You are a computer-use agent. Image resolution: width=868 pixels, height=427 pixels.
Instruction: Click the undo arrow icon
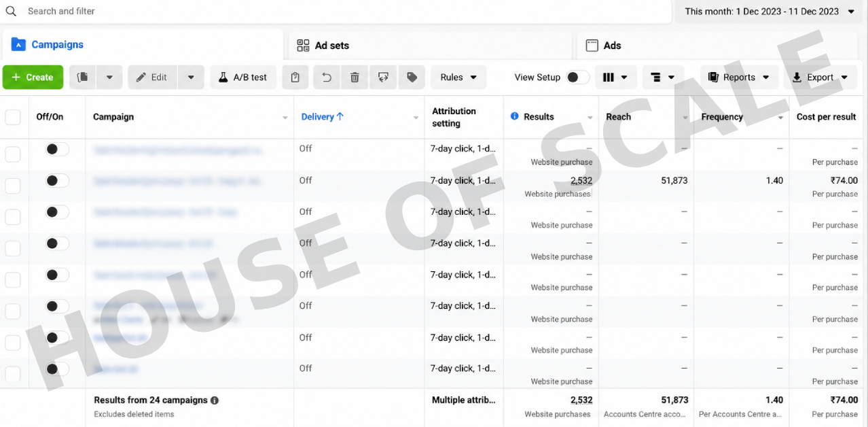point(327,78)
